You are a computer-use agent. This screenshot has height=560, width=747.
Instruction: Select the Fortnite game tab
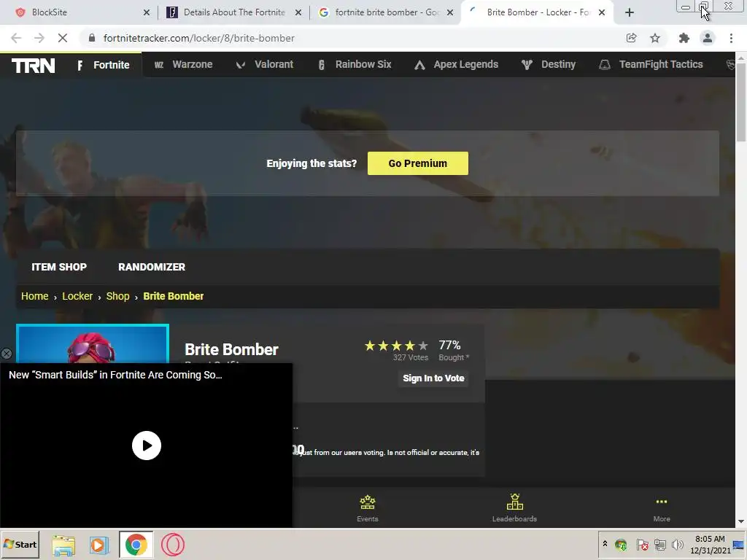coord(104,65)
